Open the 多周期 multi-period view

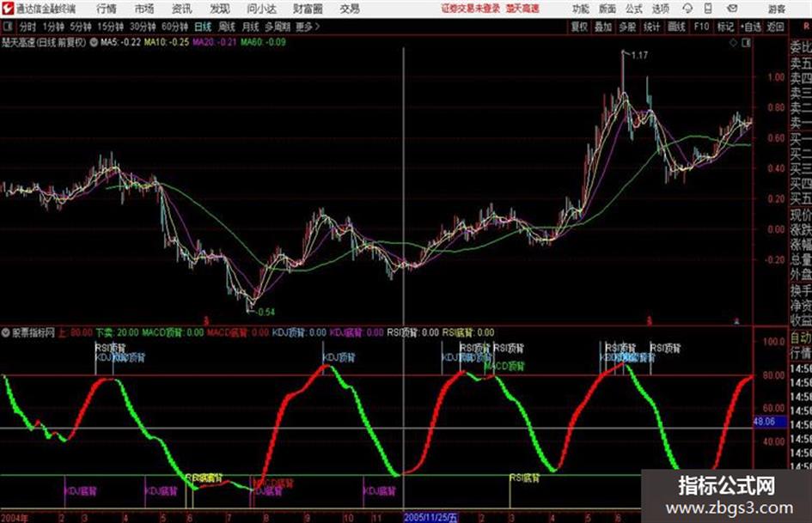pos(278,27)
